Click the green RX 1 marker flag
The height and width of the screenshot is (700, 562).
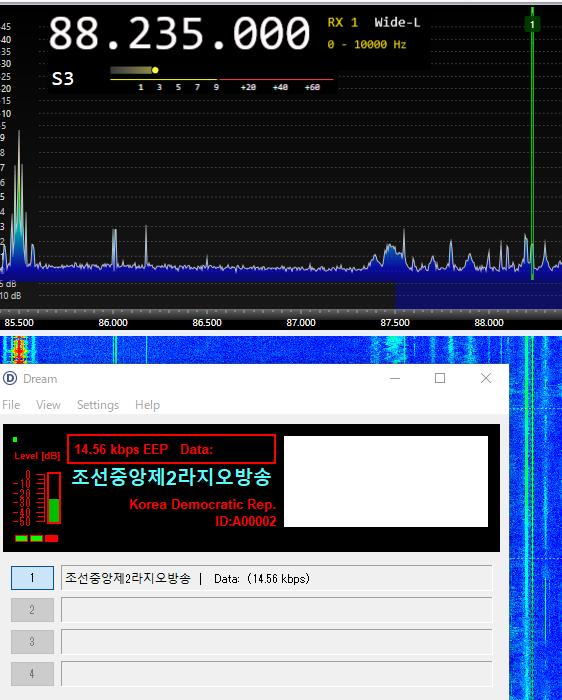(532, 24)
